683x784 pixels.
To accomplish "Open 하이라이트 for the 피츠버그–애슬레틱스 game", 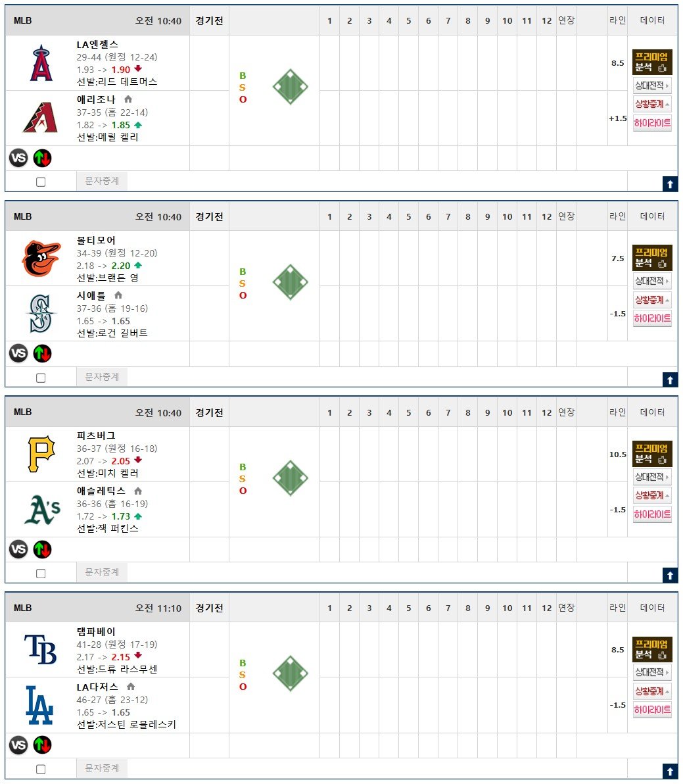I will point(652,514).
